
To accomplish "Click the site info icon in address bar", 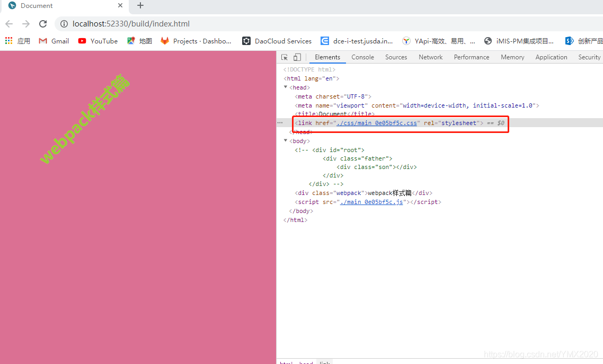I will pos(64,24).
